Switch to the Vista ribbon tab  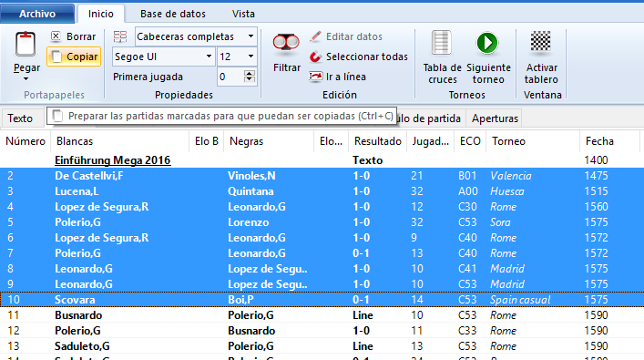(x=243, y=14)
